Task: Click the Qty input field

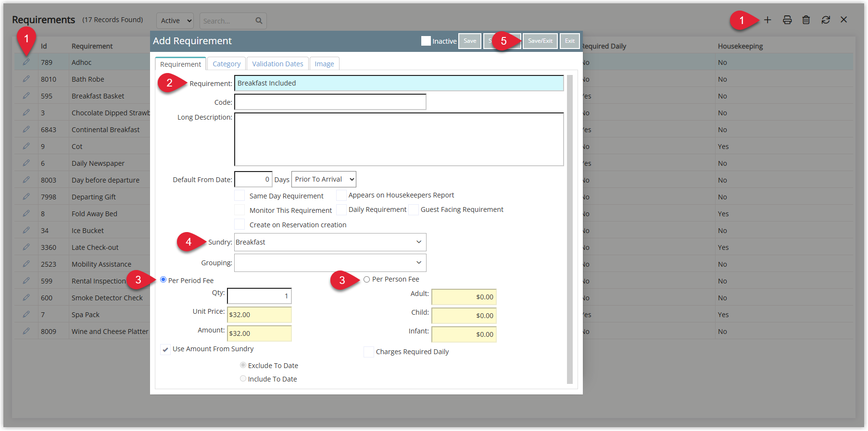Action: pyautogui.click(x=259, y=296)
